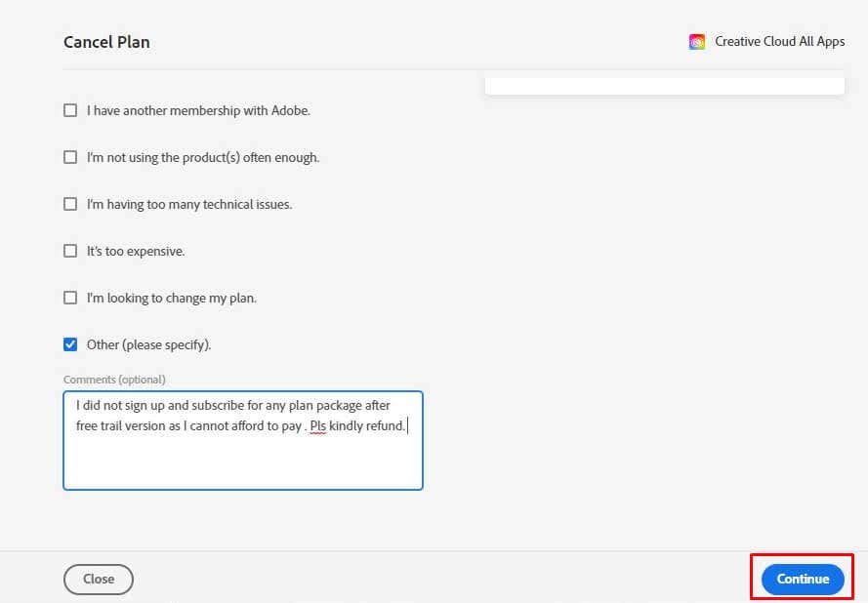Click the 'I'm looking to change my plan.' text
Image resolution: width=868 pixels, height=603 pixels.
172,298
